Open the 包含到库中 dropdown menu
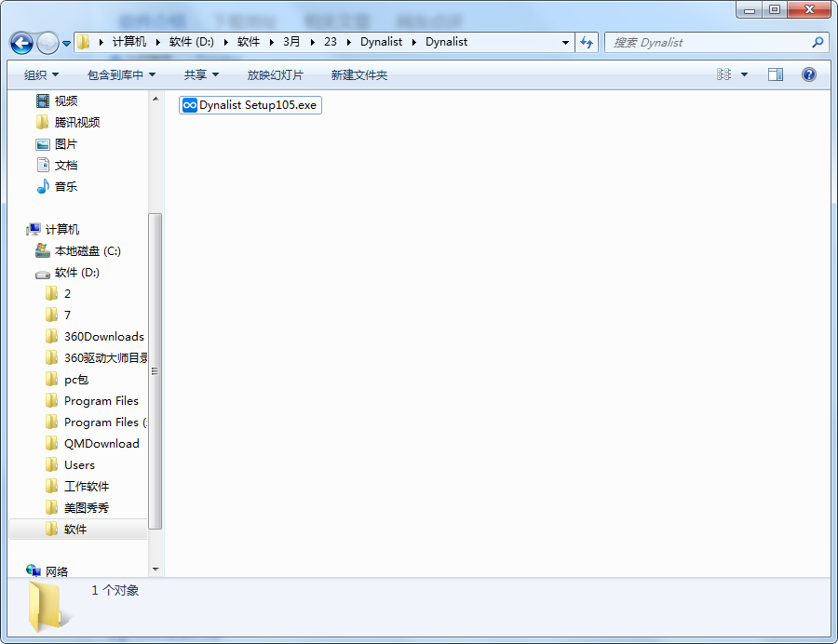This screenshot has height=644, width=838. [121, 74]
